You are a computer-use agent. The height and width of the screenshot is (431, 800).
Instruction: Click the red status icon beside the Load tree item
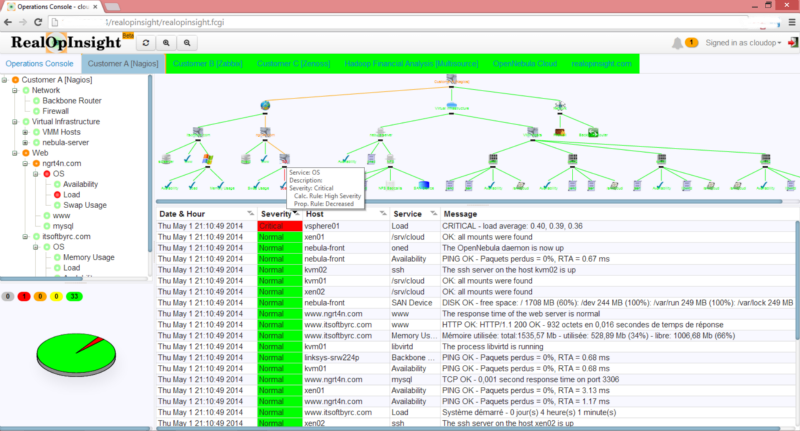(x=57, y=195)
